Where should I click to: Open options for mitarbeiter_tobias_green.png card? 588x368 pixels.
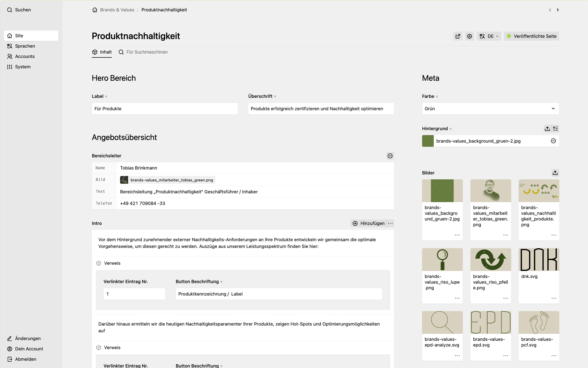click(x=506, y=235)
